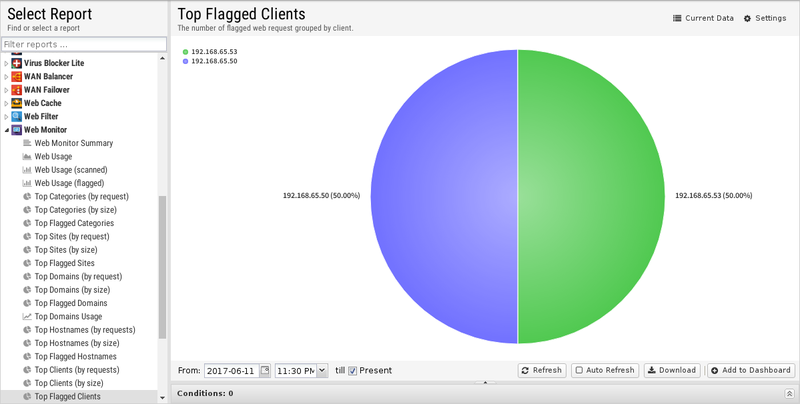This screenshot has width=800, height=404.
Task: Click the blue 192.168.65.50 pie slice
Action: tap(440, 195)
